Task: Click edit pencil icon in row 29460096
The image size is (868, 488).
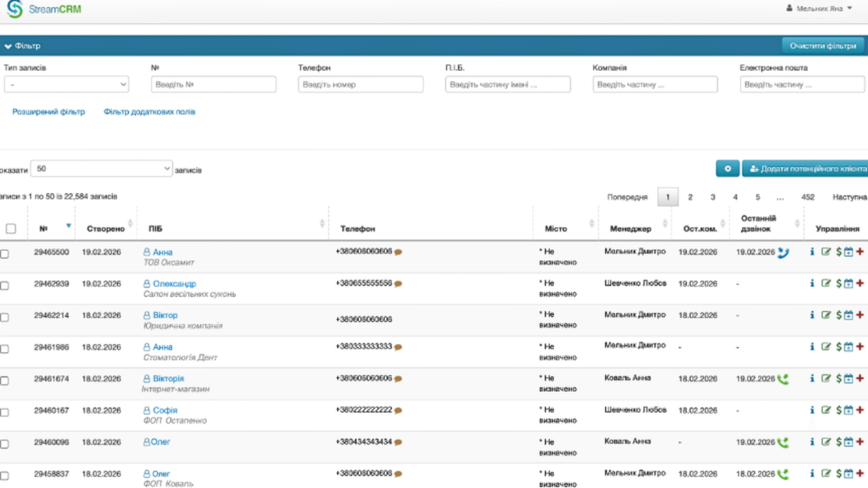Action: coord(826,442)
